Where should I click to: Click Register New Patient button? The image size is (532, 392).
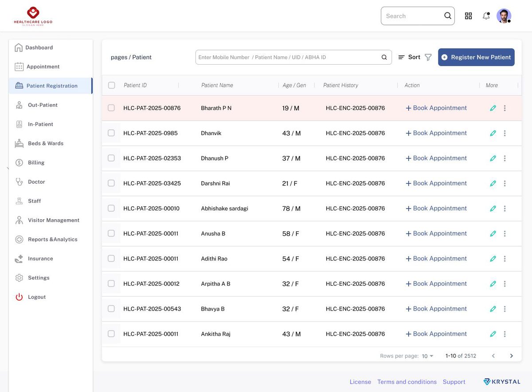click(476, 57)
